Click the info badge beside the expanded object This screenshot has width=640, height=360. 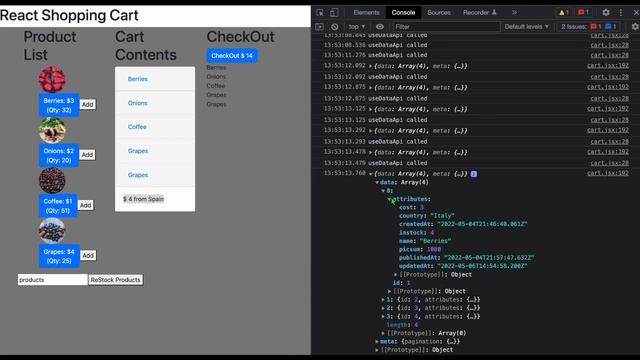tap(474, 174)
